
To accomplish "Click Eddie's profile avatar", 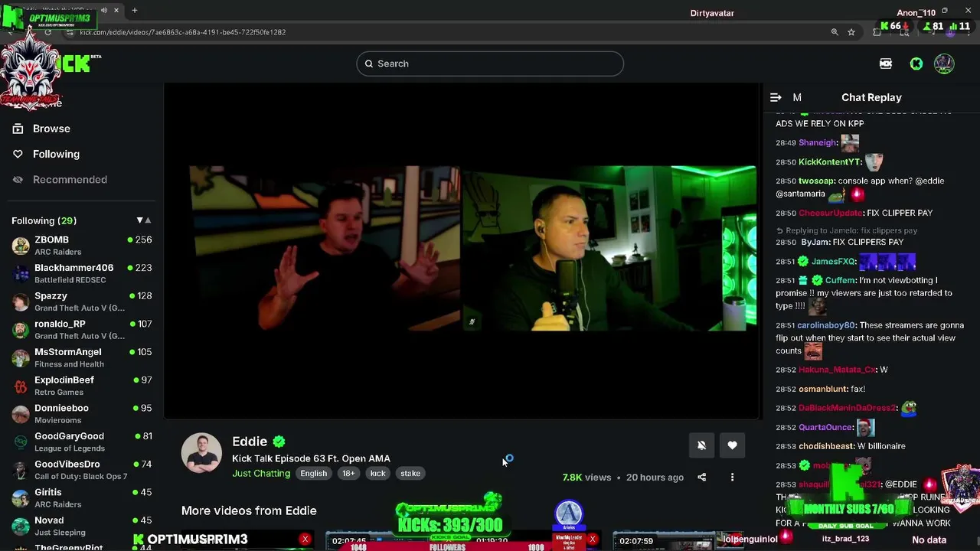I will [x=201, y=453].
